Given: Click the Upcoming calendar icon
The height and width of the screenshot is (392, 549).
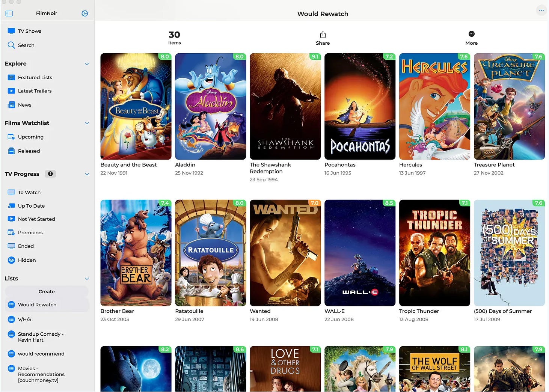Looking at the screenshot, I should [x=11, y=137].
